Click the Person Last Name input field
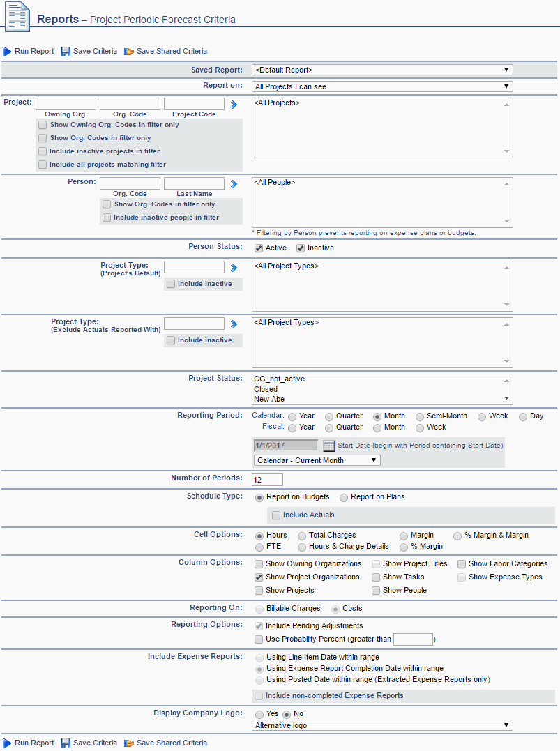The image size is (560, 751). [x=194, y=183]
